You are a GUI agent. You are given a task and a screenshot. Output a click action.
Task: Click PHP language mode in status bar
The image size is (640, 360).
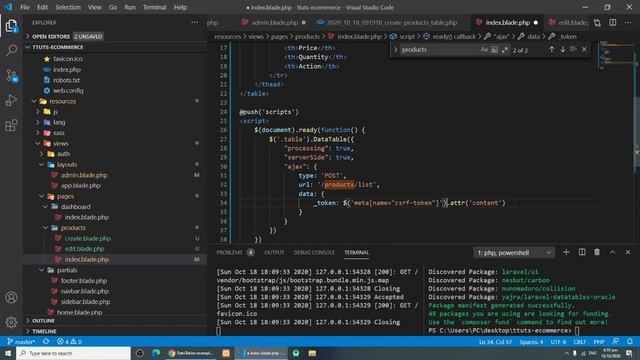599,342
